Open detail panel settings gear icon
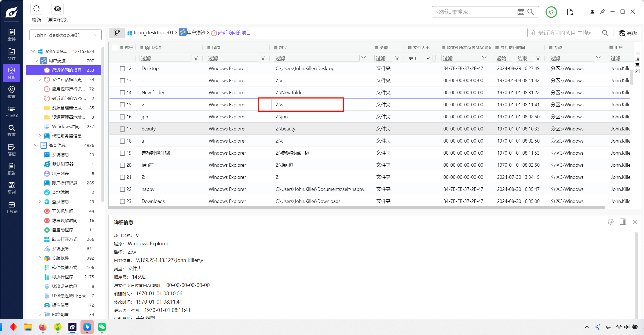Image resolution: width=644 pixels, height=335 pixels. (x=611, y=222)
